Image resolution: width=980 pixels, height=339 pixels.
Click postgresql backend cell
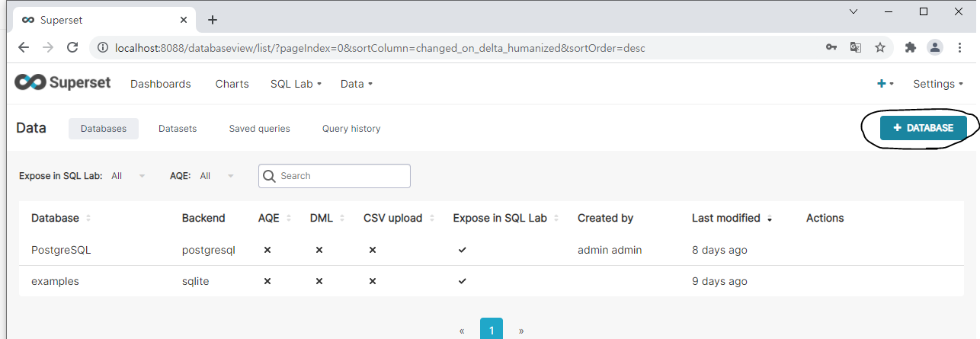coord(209,250)
